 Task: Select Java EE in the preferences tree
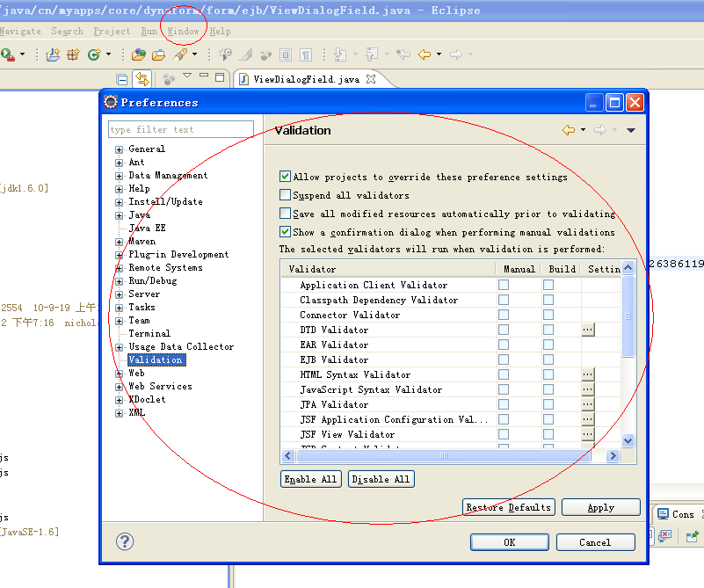click(x=148, y=228)
